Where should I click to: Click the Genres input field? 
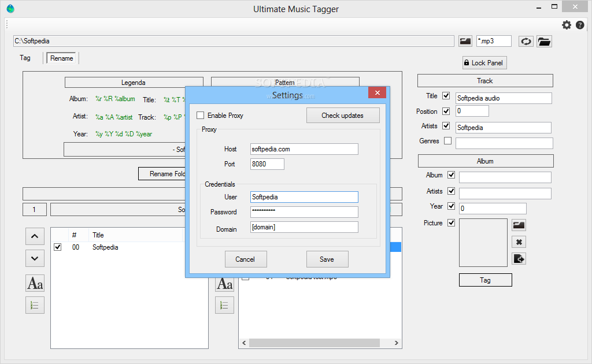[504, 143]
